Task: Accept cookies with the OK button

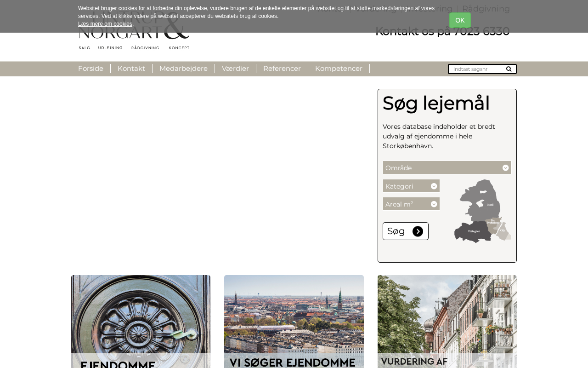Action: coord(460,20)
